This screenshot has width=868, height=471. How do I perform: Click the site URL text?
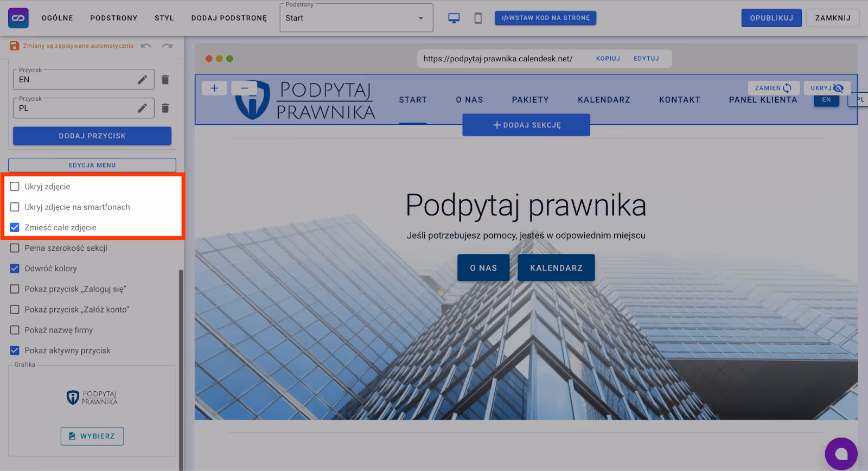point(498,59)
